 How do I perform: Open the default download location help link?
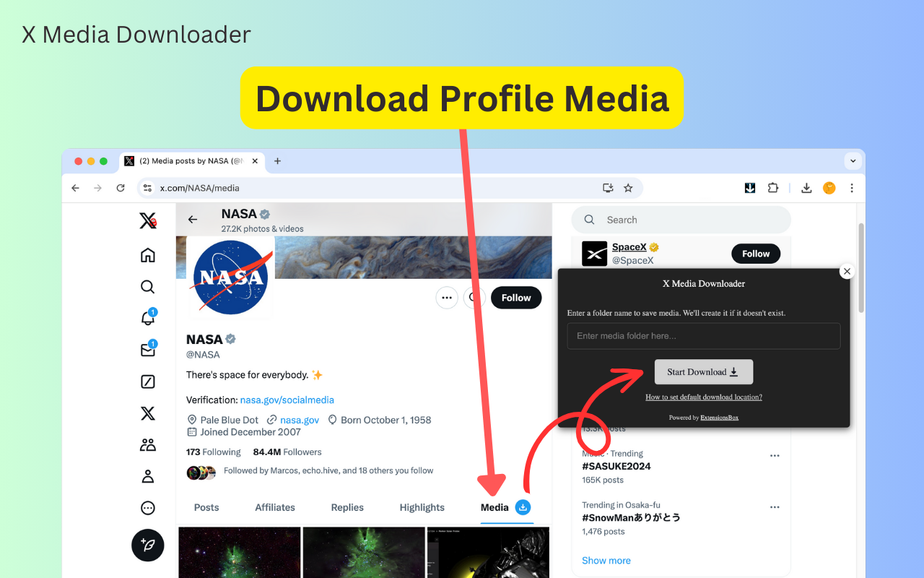(704, 397)
